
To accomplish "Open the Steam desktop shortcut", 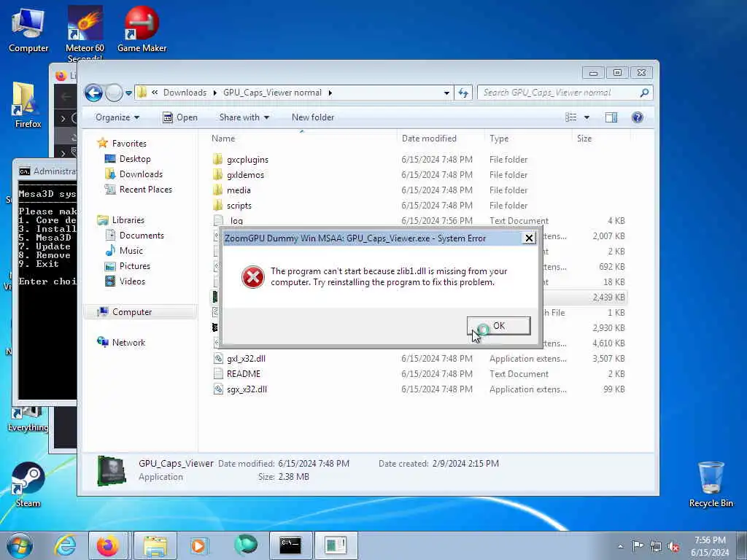I will tap(28, 485).
